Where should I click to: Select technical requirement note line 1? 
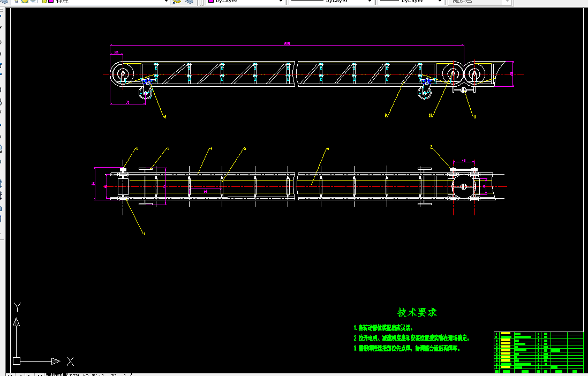pyautogui.click(x=383, y=328)
